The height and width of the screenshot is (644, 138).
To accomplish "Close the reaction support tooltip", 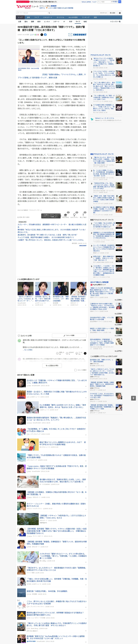I will 60,214.
